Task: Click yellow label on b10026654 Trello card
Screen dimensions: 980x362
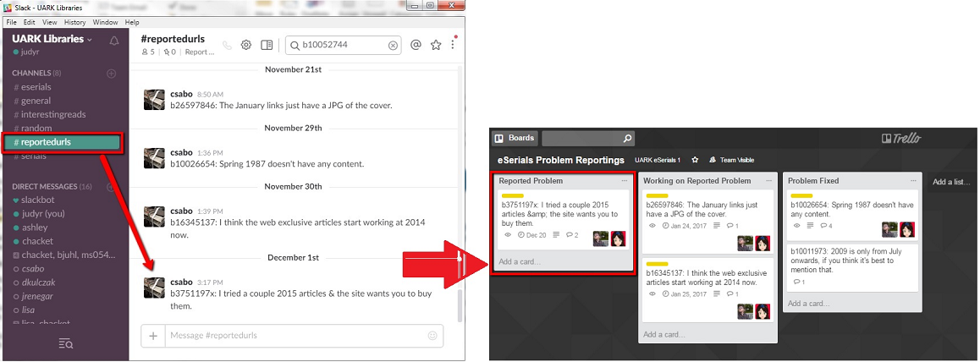Action: 802,196
